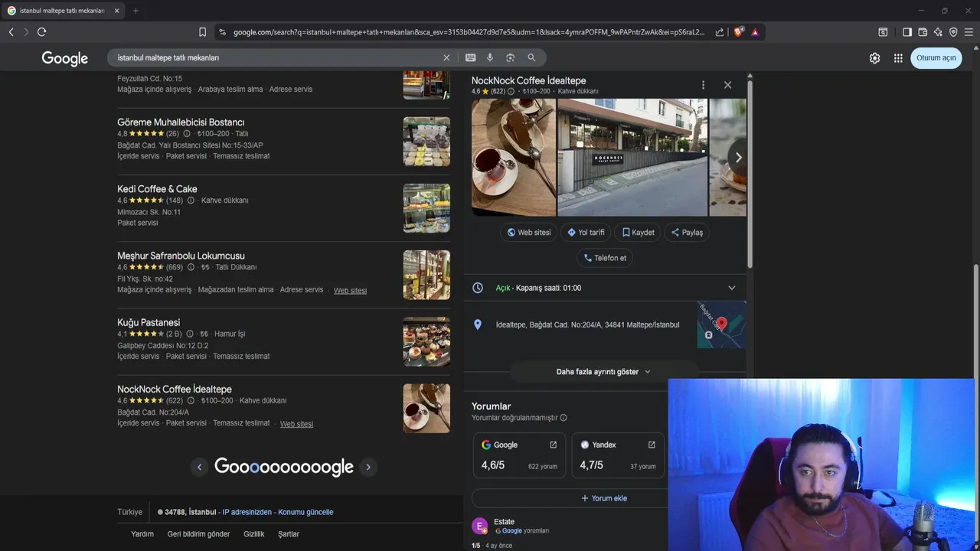Go back using the browser back arrow

(x=11, y=32)
